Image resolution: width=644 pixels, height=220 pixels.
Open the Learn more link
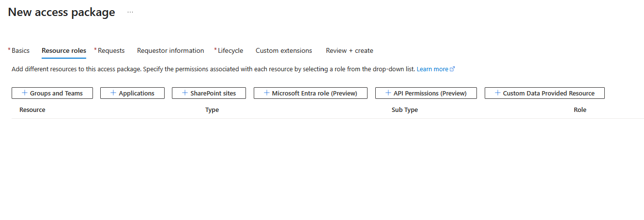pos(432,69)
